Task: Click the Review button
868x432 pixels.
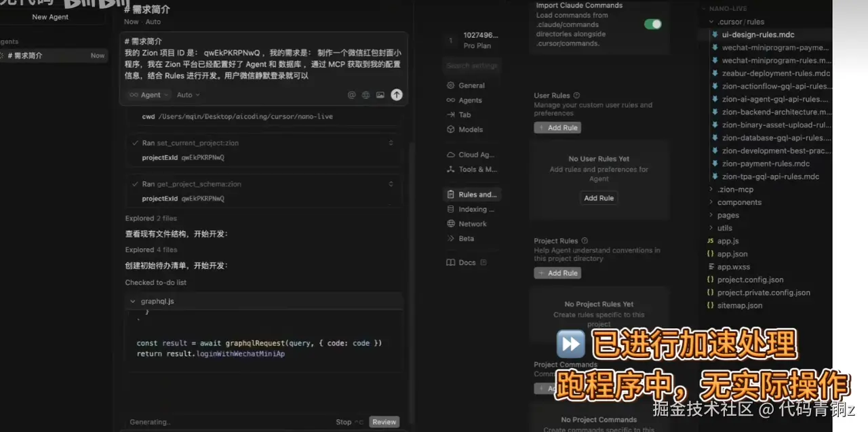Action: point(384,422)
